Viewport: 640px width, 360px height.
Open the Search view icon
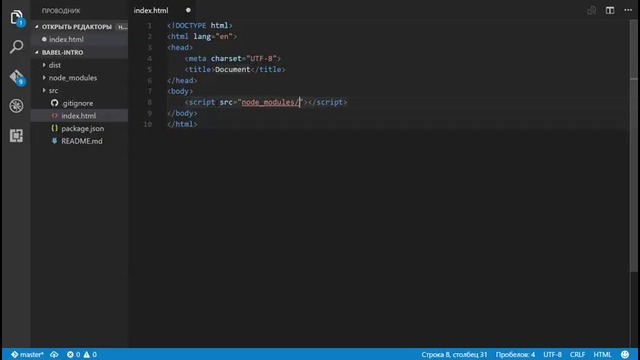click(16, 47)
